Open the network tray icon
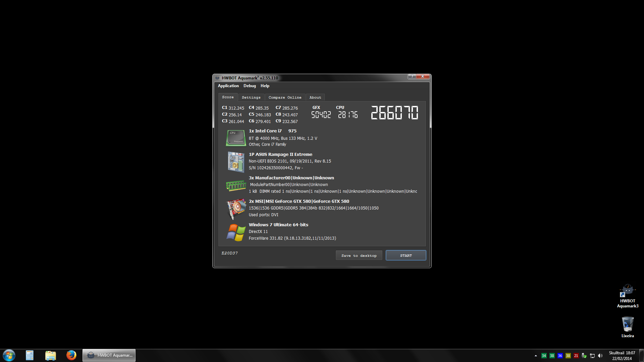 (x=592, y=356)
